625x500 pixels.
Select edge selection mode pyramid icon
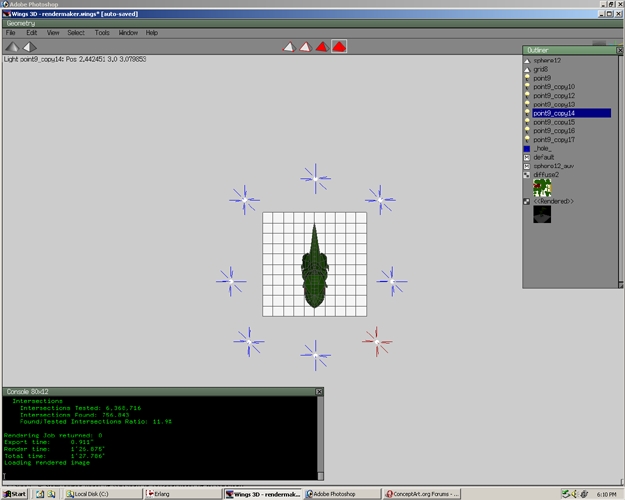306,47
